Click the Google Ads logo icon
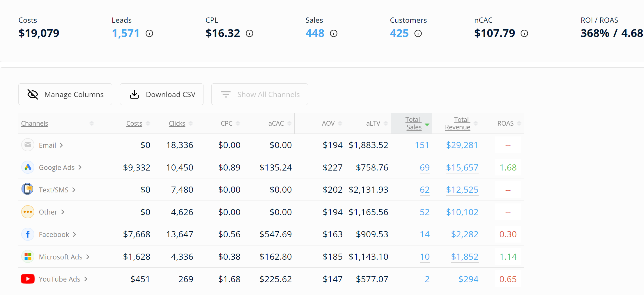The width and height of the screenshot is (644, 295). tap(28, 167)
